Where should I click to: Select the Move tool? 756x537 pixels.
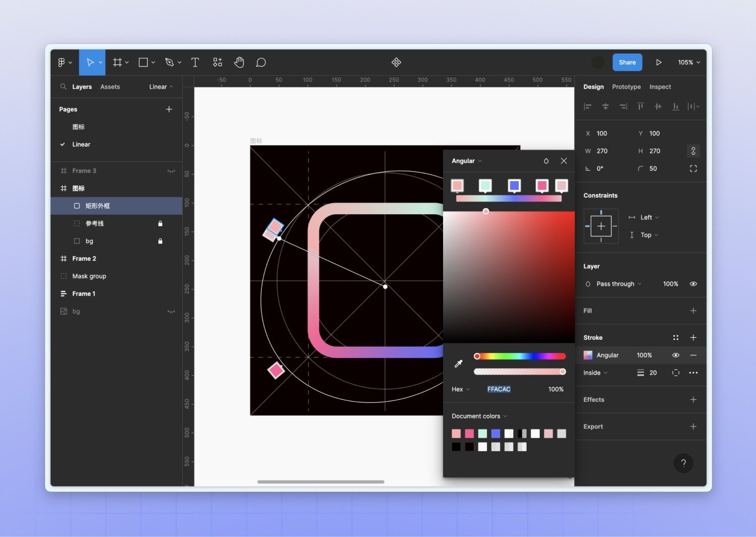(x=90, y=63)
